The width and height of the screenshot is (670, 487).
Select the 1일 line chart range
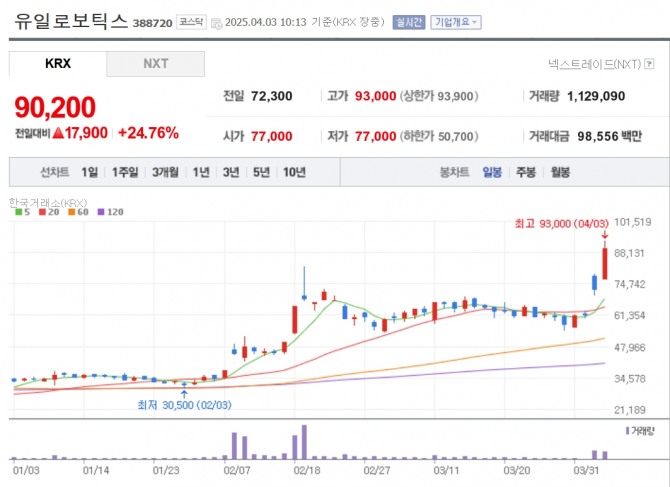pos(89,172)
